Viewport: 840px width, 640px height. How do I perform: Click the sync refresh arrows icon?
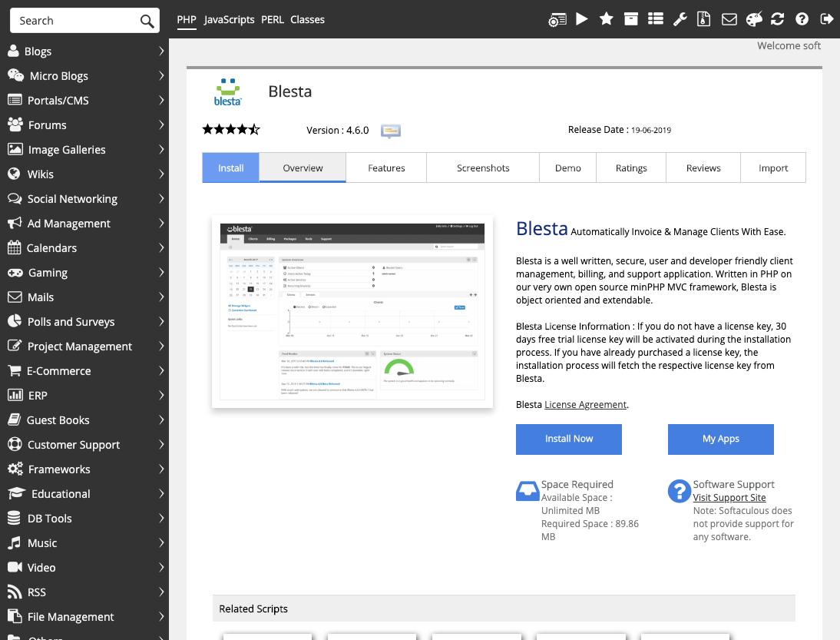[778, 19]
